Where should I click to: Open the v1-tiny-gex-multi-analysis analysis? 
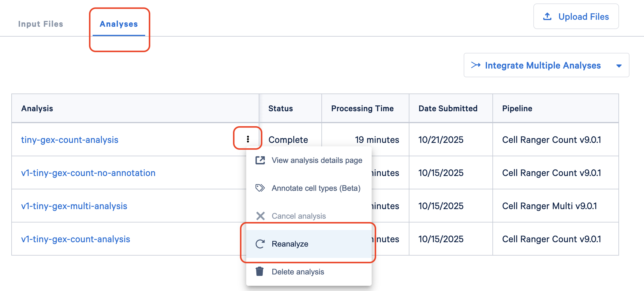click(x=74, y=206)
